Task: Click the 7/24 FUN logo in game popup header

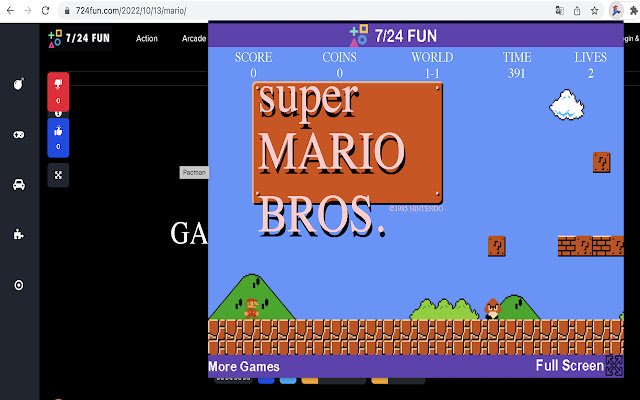Action: 393,36
